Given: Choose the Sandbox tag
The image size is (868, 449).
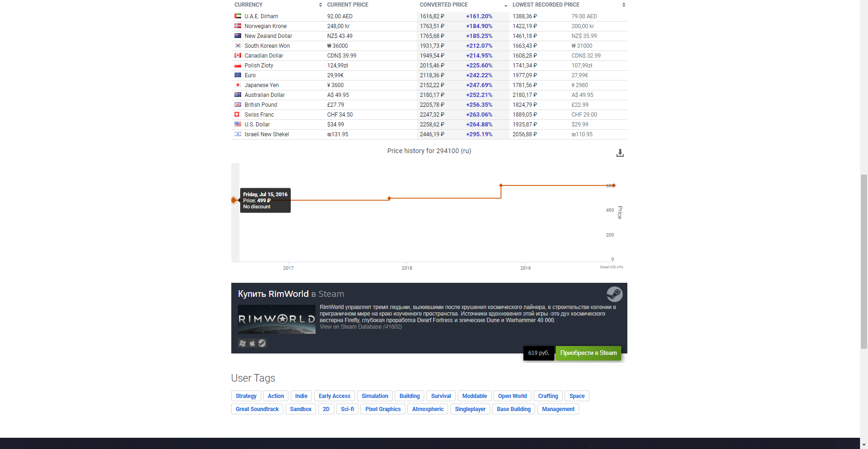Looking at the screenshot, I should pyautogui.click(x=301, y=409).
